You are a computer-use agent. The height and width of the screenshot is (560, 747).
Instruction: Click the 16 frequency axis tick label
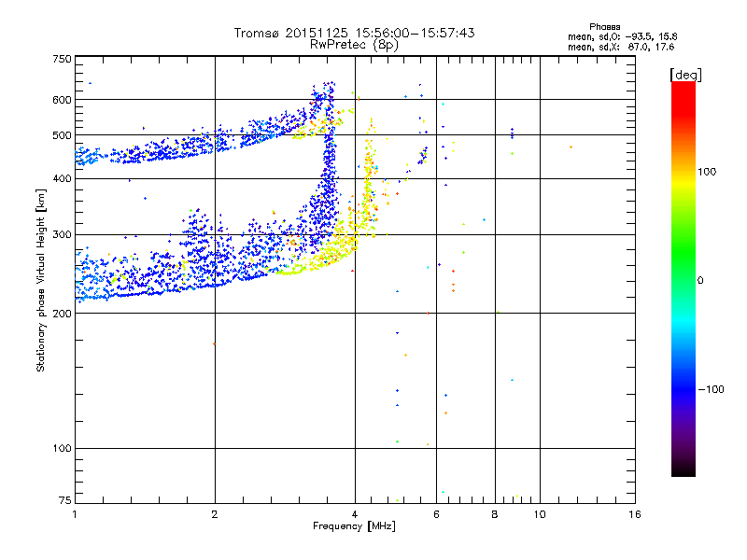pyautogui.click(x=635, y=514)
